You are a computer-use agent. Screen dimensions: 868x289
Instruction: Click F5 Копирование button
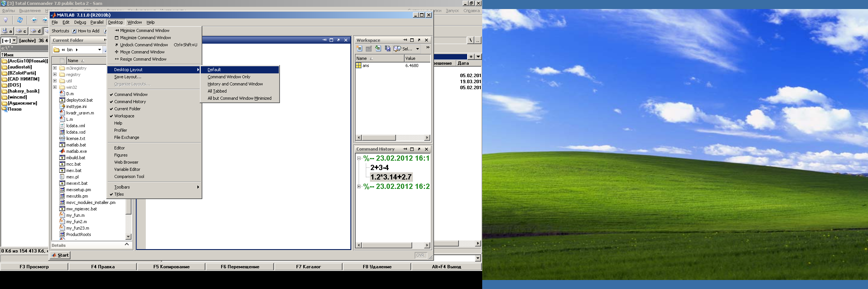click(171, 266)
